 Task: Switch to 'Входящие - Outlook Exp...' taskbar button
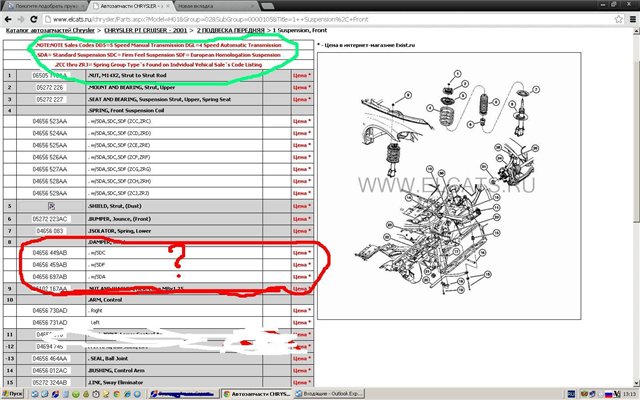tap(329, 394)
